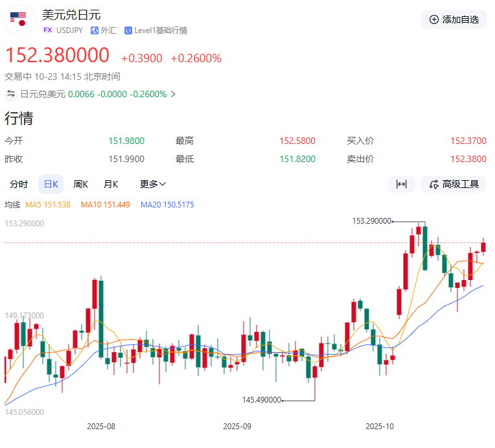The image size is (495, 448).
Task: Open the 日元兑美元 chevron arrow
Action: pos(173,94)
